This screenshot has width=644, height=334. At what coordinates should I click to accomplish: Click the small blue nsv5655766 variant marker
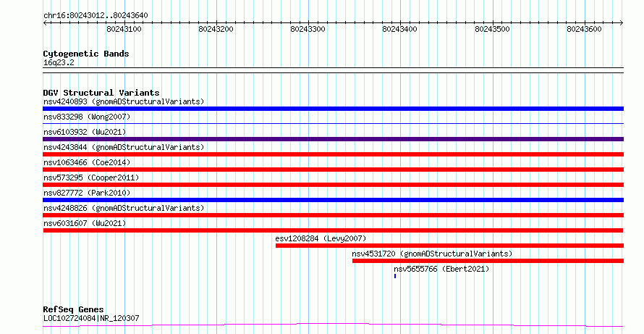[395, 276]
